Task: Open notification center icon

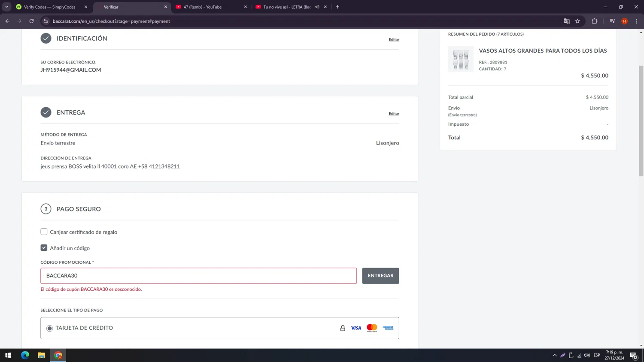Action: click(x=634, y=355)
